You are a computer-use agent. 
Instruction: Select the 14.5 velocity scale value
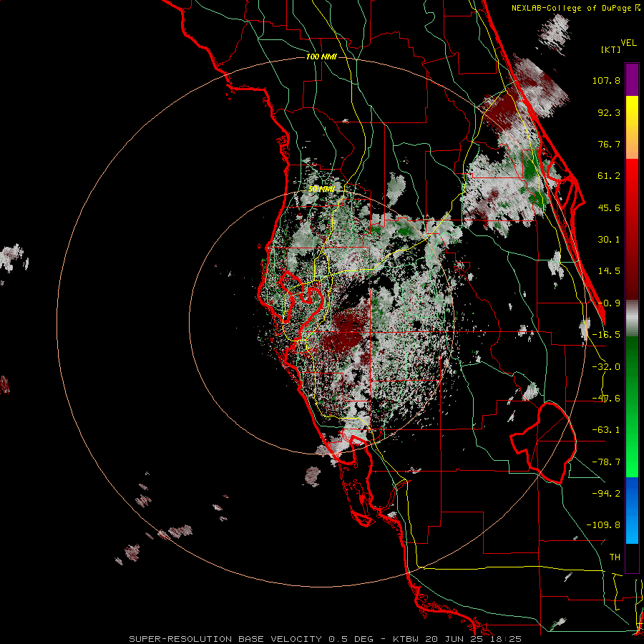(x=609, y=271)
